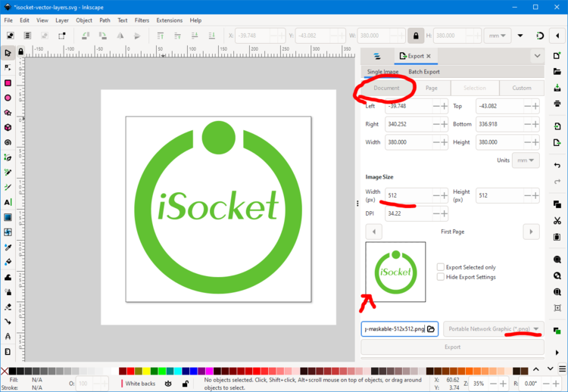
Task: Click the Print icon in command bar
Action: tap(557, 104)
